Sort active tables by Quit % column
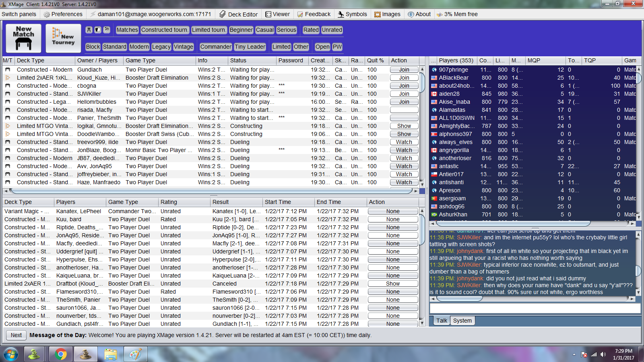Viewport: 644px width, 362px height. point(377,60)
